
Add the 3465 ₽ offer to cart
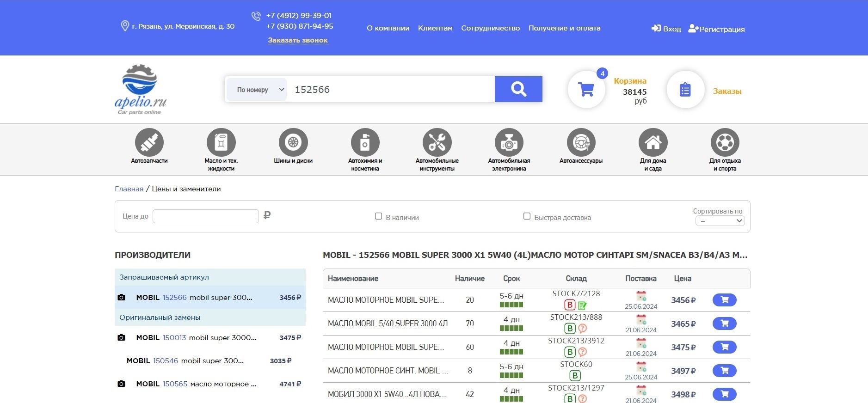click(x=725, y=324)
